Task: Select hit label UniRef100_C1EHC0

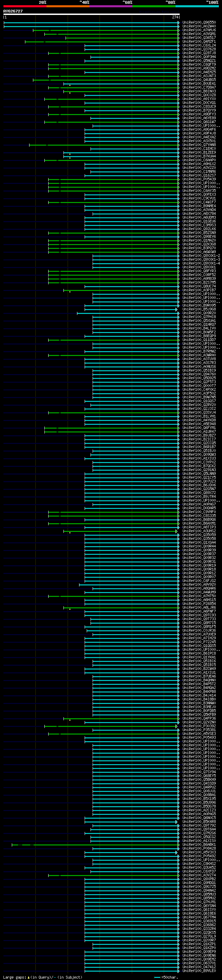Action: tap(199, 149)
